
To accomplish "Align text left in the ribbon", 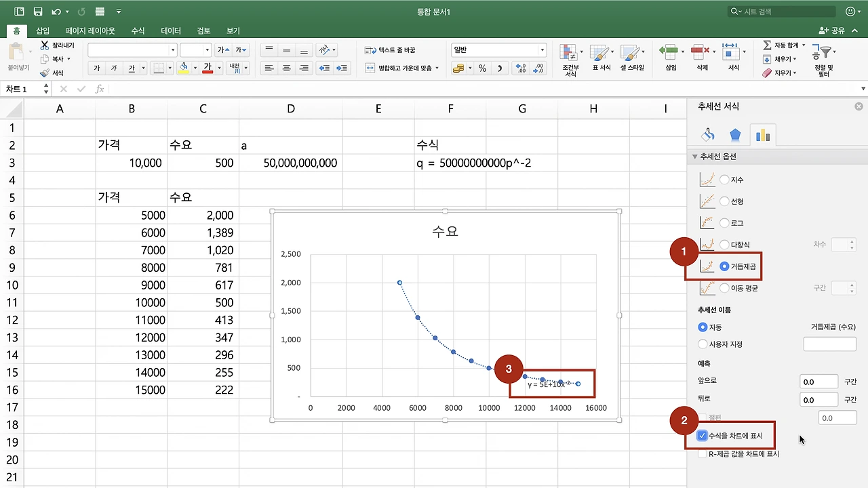I will 269,68.
